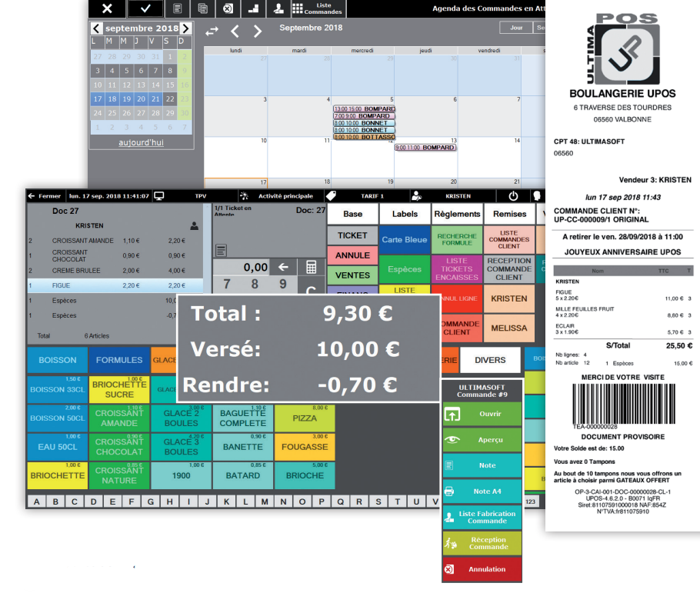Go to next month in mini calendar
The image size is (700, 593).
(185, 28)
